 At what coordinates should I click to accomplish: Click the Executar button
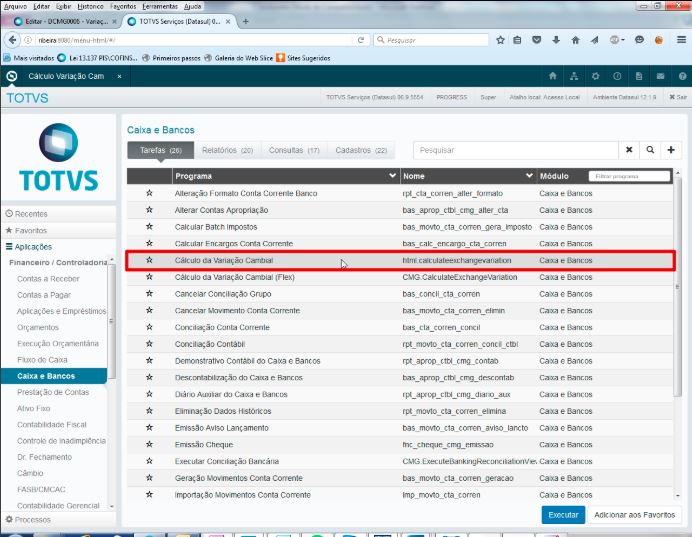click(563, 515)
